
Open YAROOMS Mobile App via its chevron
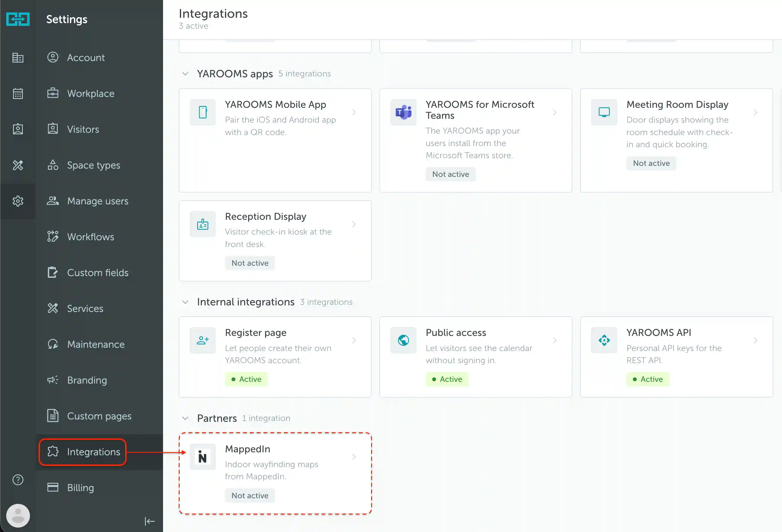click(354, 112)
